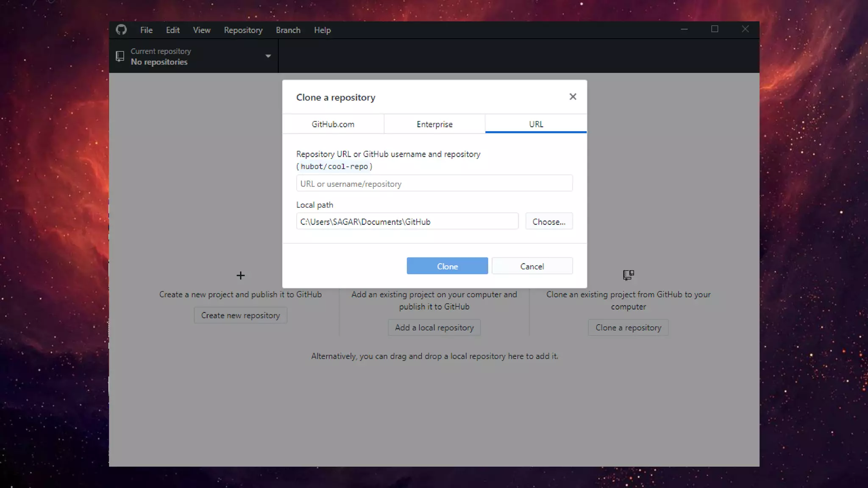Switch to the GitHub.com tab
Viewport: 868px width, 488px height.
tap(333, 124)
